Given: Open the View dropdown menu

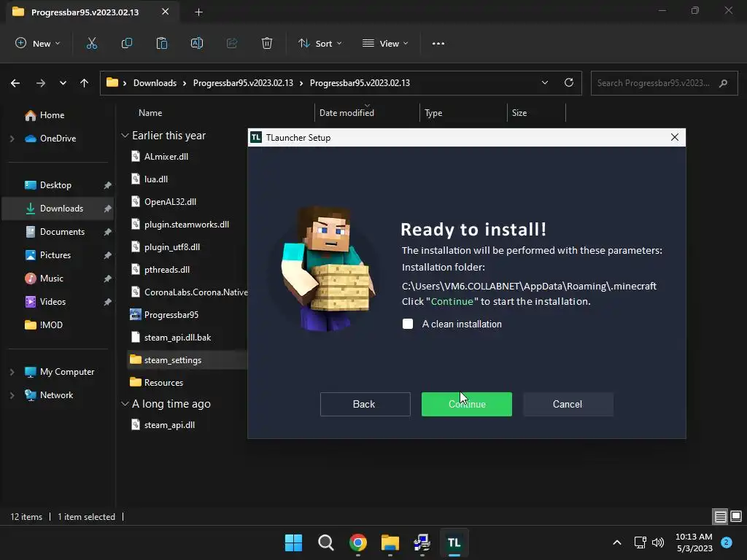Looking at the screenshot, I should pyautogui.click(x=385, y=43).
